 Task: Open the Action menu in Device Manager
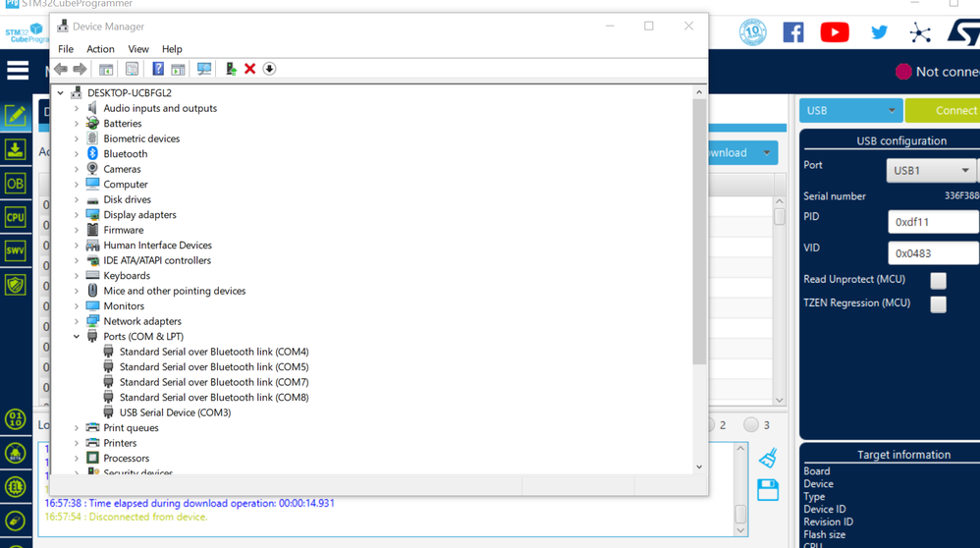click(x=100, y=49)
